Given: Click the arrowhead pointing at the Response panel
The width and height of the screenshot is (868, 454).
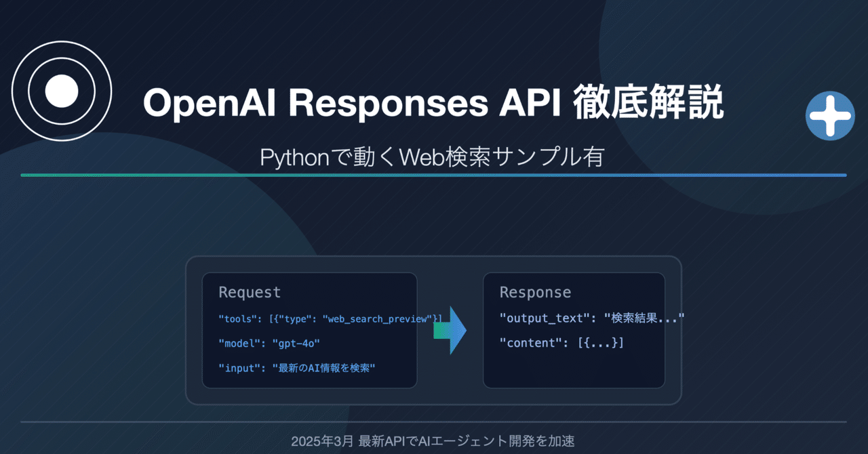Looking at the screenshot, I should (461, 330).
